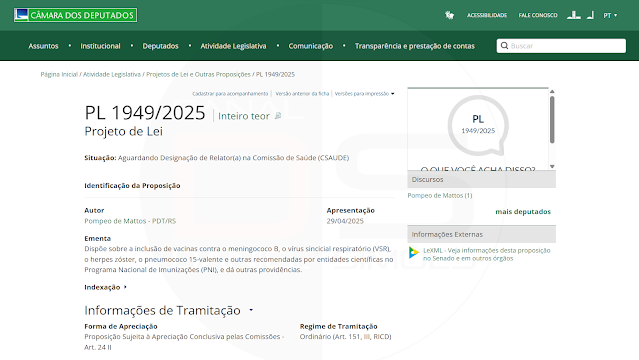The width and height of the screenshot is (639, 360).
Task: Click the PL 1949/2025 breadcrumb text
Action: click(275, 74)
